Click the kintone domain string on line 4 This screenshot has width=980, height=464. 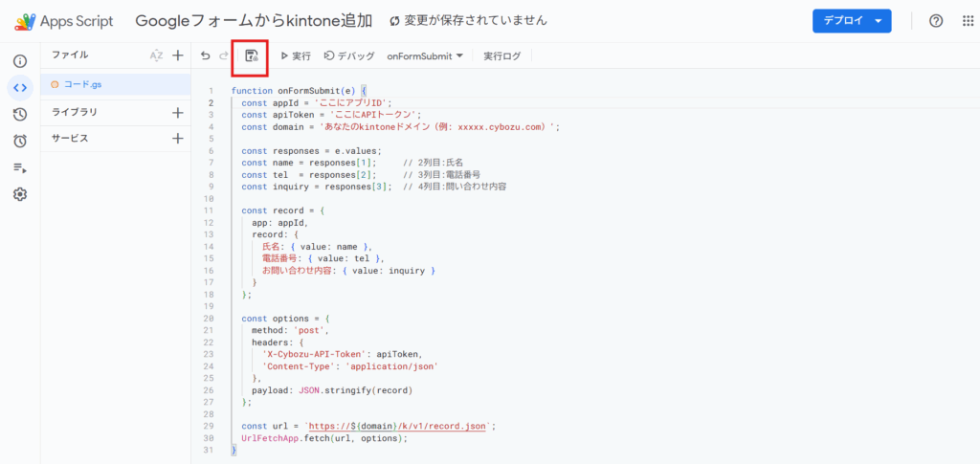[436, 127]
